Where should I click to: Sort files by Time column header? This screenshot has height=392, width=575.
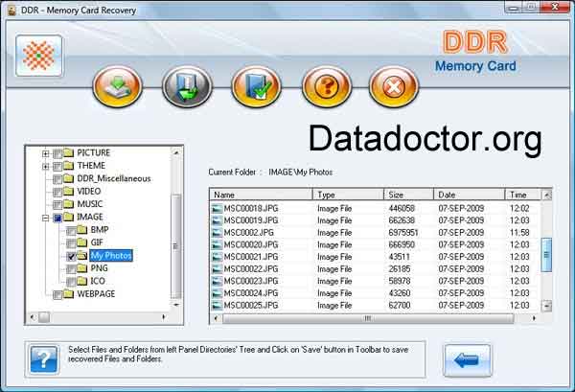[x=523, y=195]
